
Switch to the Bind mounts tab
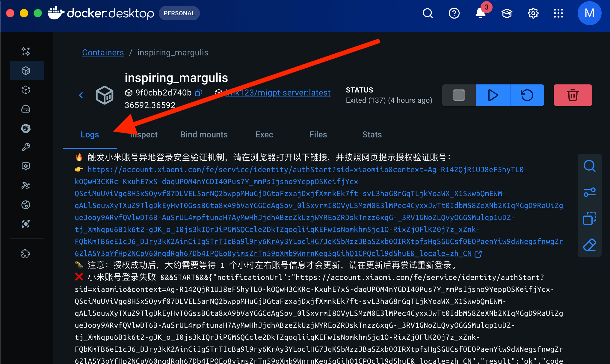(204, 135)
